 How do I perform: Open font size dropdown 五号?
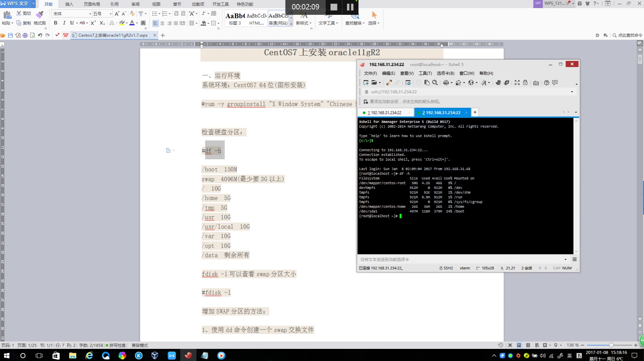tap(110, 14)
